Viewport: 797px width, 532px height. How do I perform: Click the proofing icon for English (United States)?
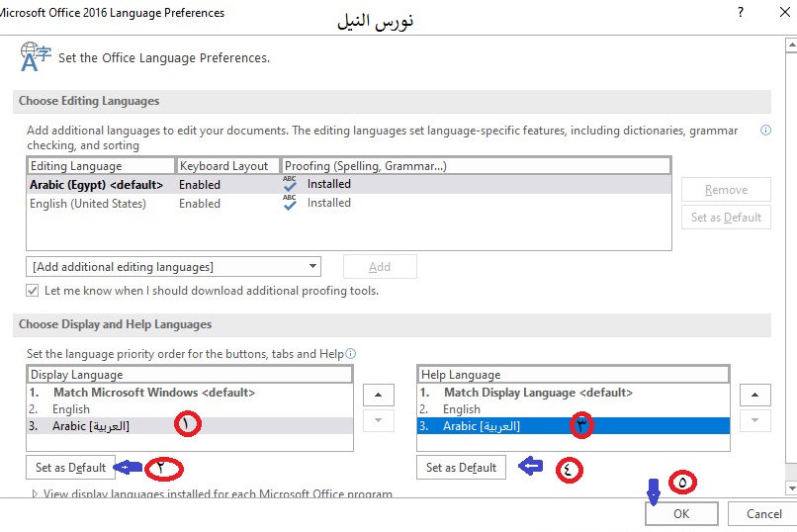pos(290,203)
